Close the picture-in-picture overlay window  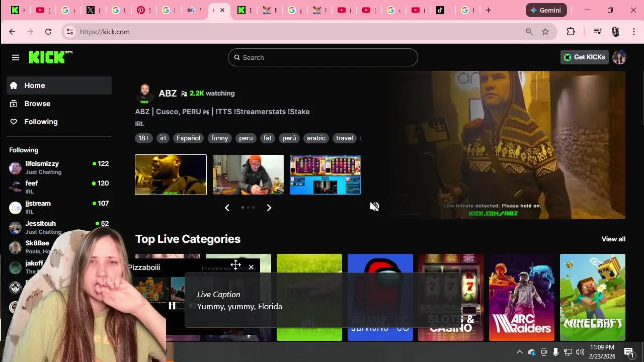pyautogui.click(x=251, y=267)
